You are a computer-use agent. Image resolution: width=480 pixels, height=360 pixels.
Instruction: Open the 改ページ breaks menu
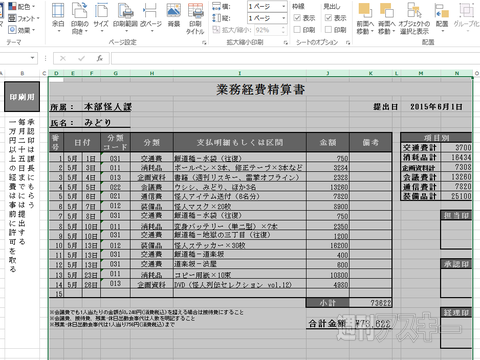click(x=151, y=18)
